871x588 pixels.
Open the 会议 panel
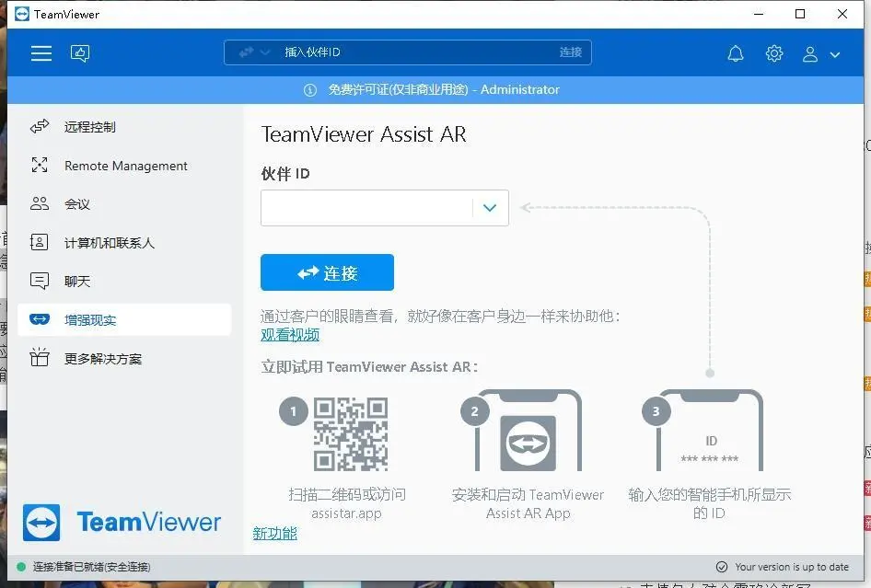coord(77,203)
